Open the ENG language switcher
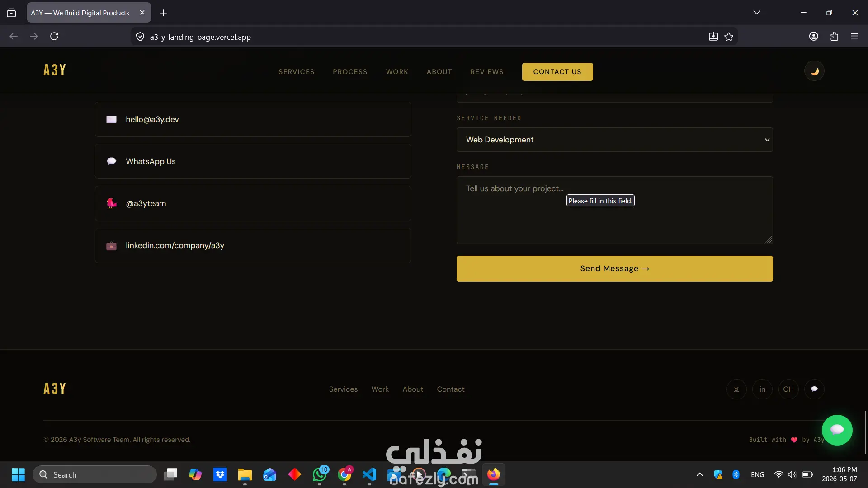 coord(758,475)
